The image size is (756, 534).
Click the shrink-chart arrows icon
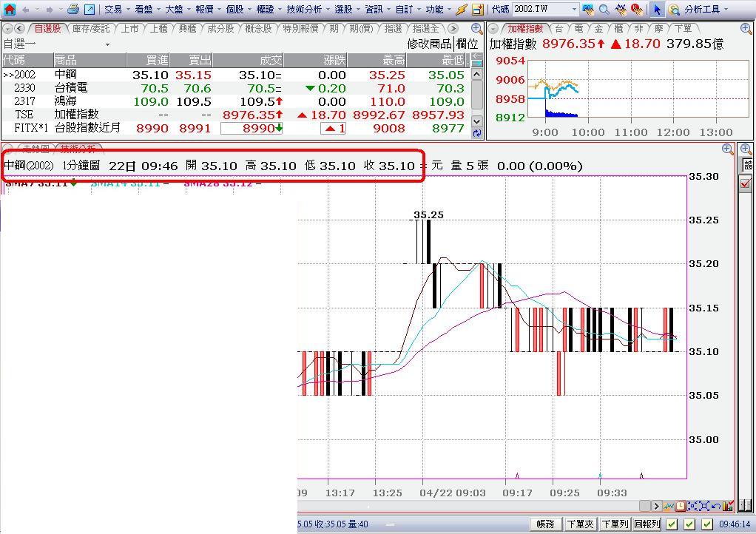tap(692, 506)
